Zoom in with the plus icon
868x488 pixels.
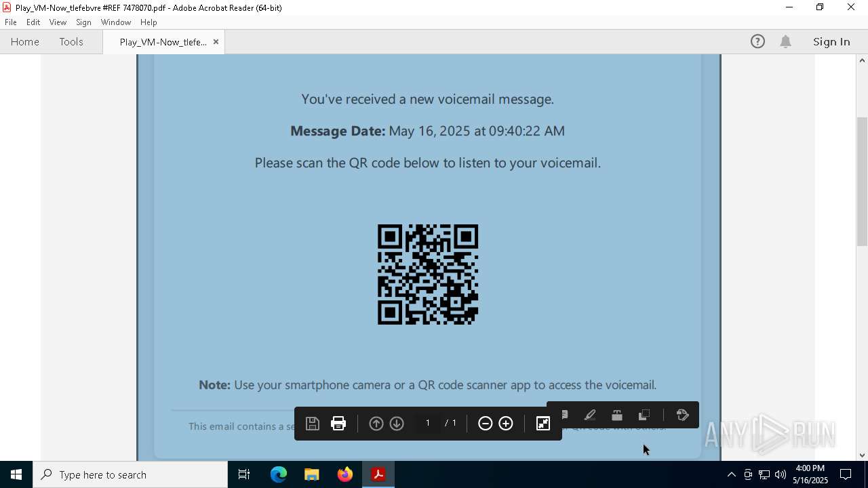tap(506, 424)
